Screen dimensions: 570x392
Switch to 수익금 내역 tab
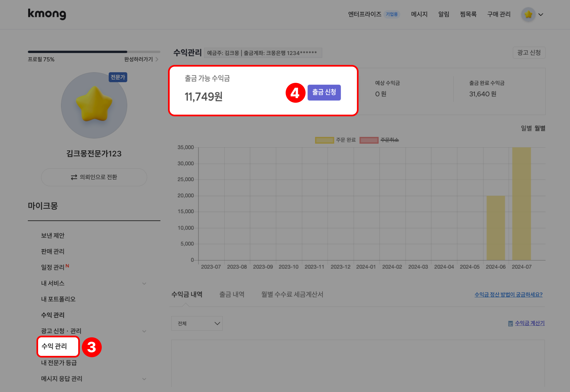187,294
